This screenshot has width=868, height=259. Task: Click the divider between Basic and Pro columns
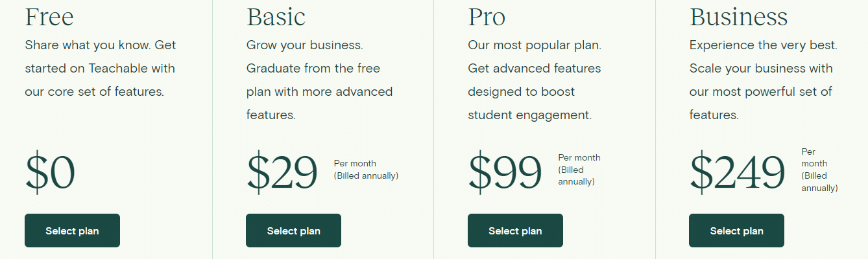[x=433, y=129]
